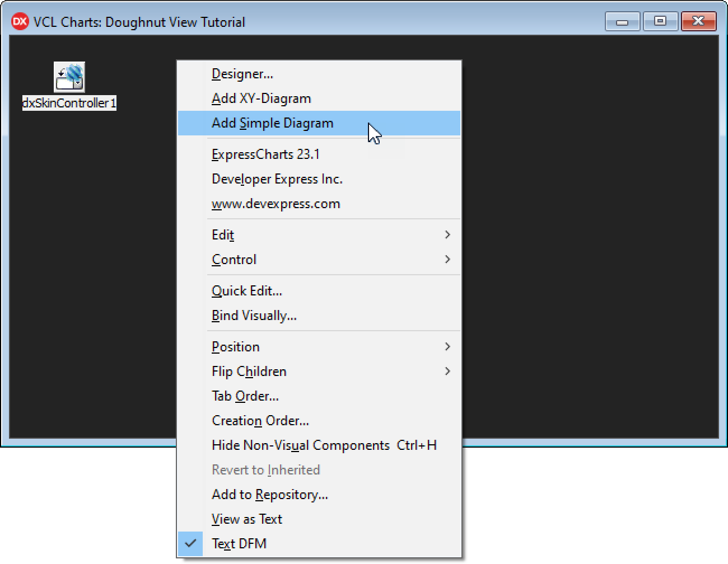The height and width of the screenshot is (564, 728).
Task: Select ExpressCharts 23.1 menu entry
Action: [x=265, y=154]
